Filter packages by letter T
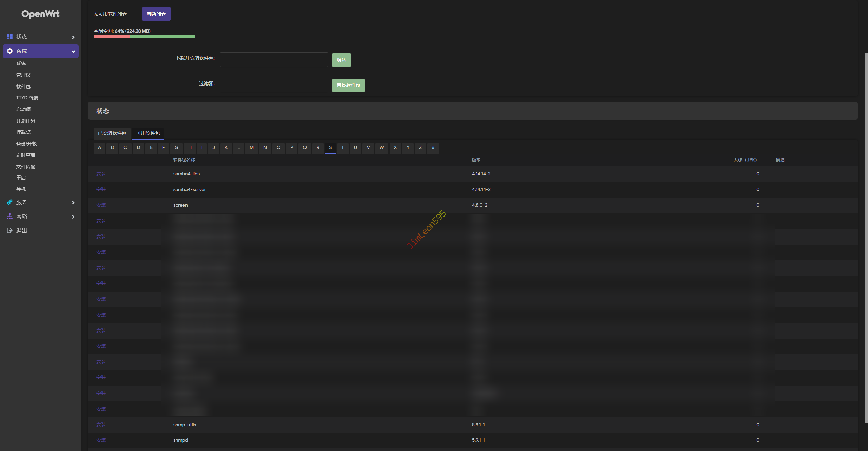 [x=343, y=147]
